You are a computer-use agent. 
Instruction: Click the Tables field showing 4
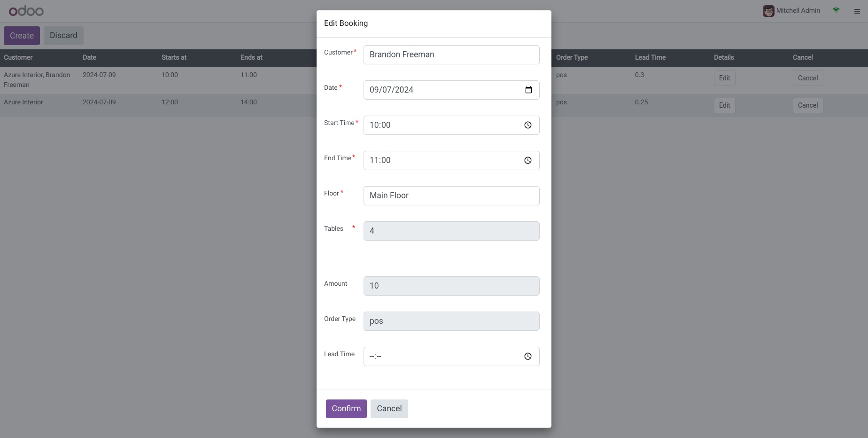tap(451, 231)
